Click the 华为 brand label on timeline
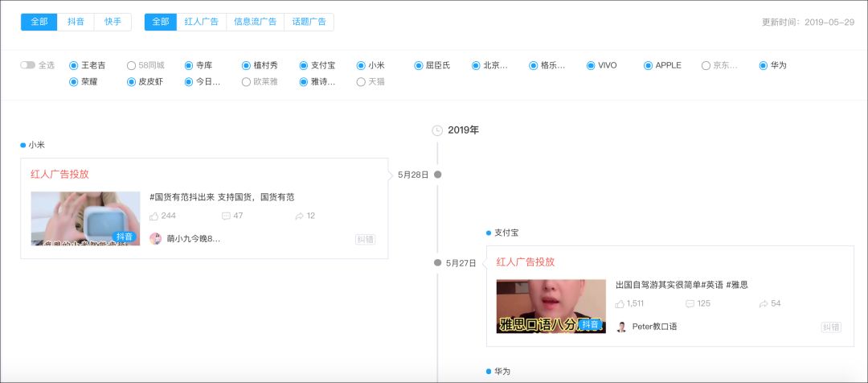Viewport: 868px width, 383px height. tap(502, 372)
